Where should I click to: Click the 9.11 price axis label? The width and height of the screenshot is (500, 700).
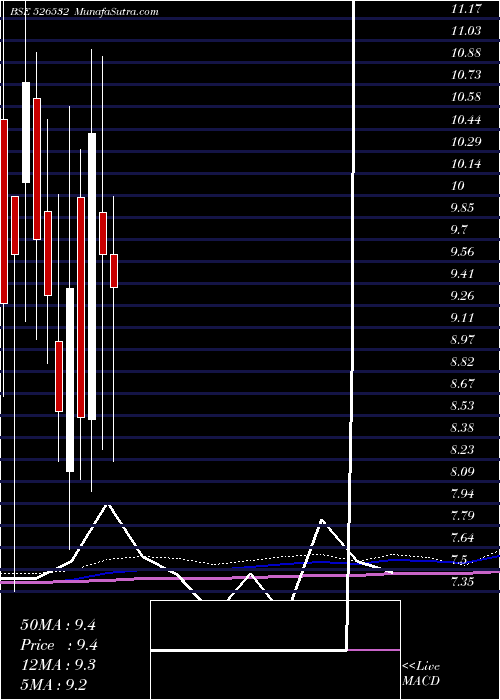462,318
